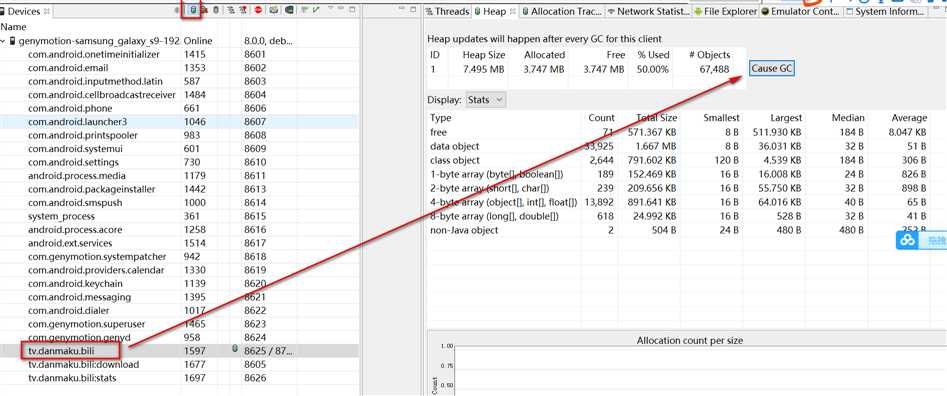Image resolution: width=947 pixels, height=396 pixels.
Task: Select process com.android.cellbroadcastreceiver
Action: coord(179,95)
